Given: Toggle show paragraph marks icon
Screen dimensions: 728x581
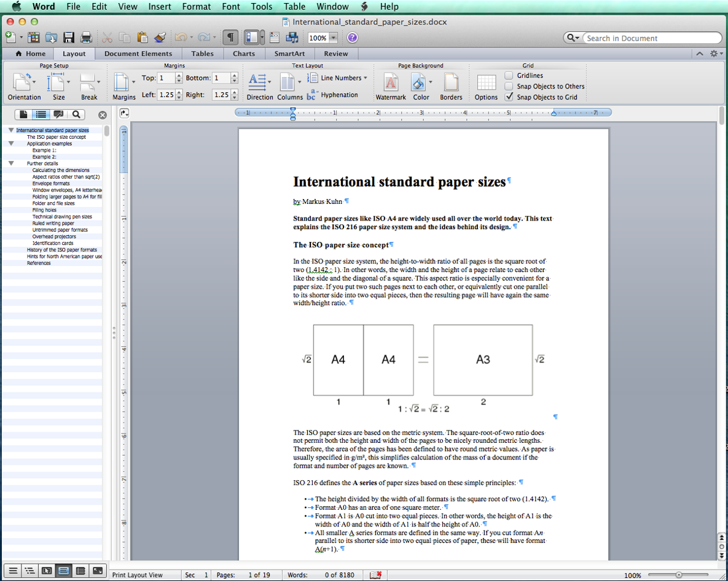Looking at the screenshot, I should click(x=230, y=37).
